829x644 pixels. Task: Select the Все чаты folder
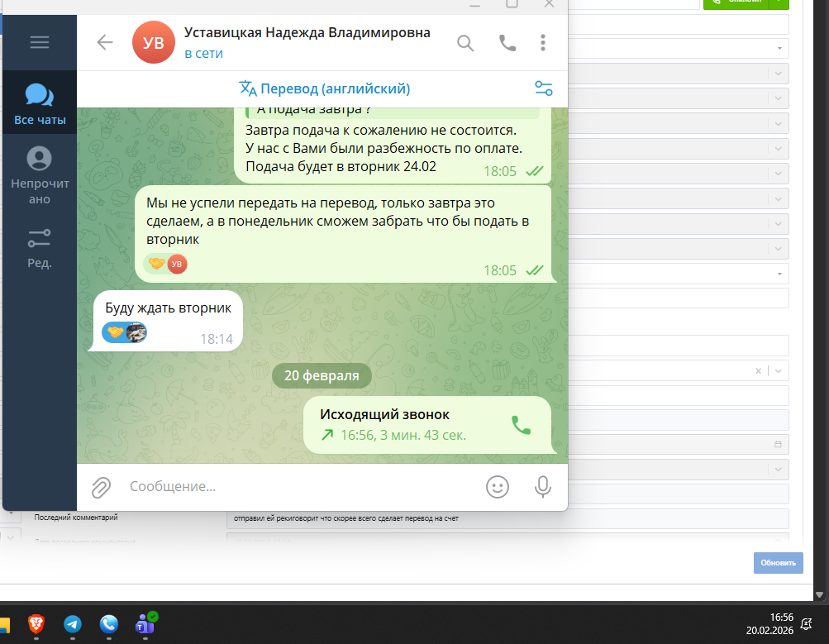coord(40,103)
